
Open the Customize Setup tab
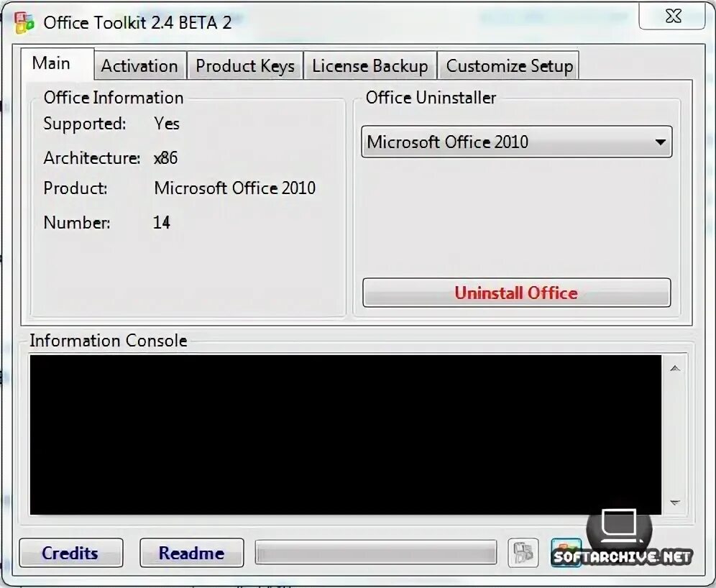(x=509, y=65)
